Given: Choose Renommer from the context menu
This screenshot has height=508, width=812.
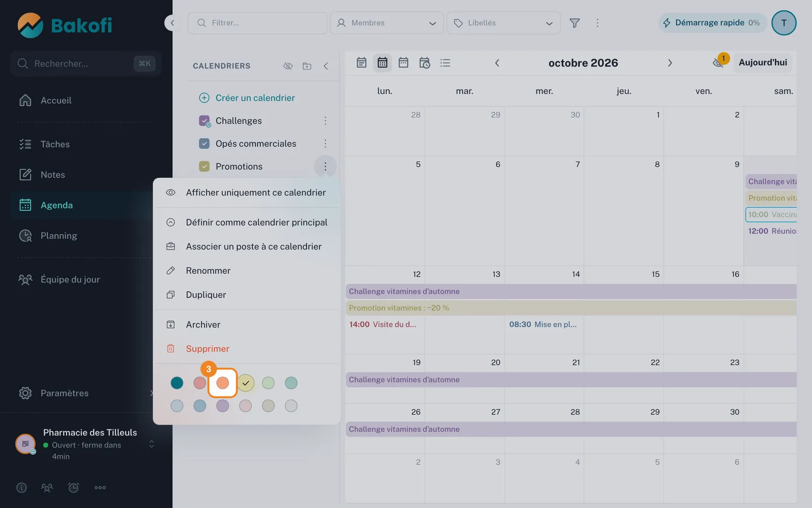Looking at the screenshot, I should (x=247, y=271).
